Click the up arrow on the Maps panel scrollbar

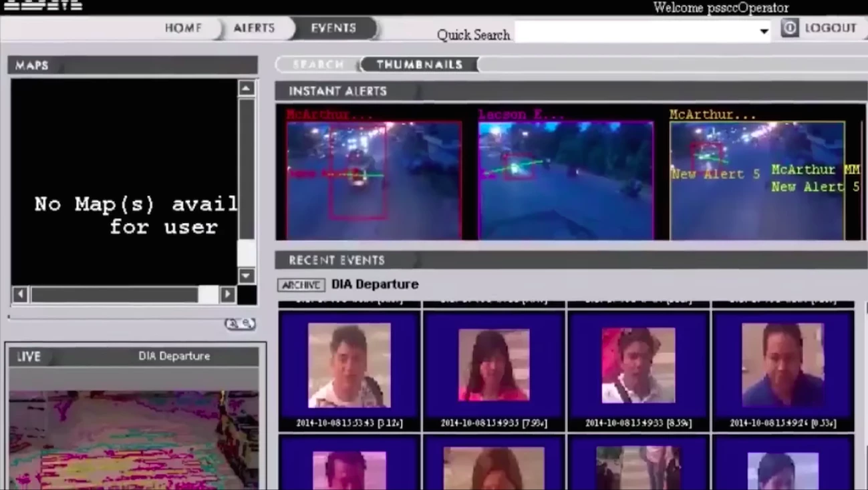click(246, 87)
